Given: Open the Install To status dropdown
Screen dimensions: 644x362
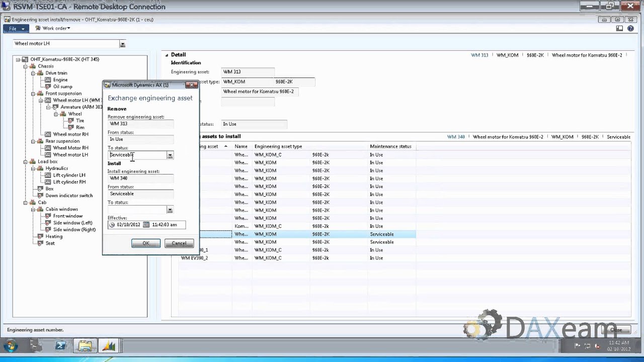Looking at the screenshot, I should tap(170, 210).
